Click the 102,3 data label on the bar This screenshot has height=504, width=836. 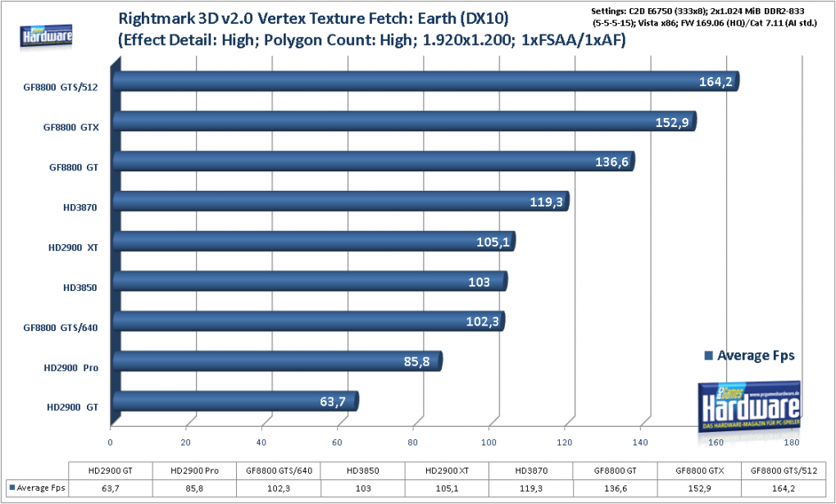(x=483, y=321)
